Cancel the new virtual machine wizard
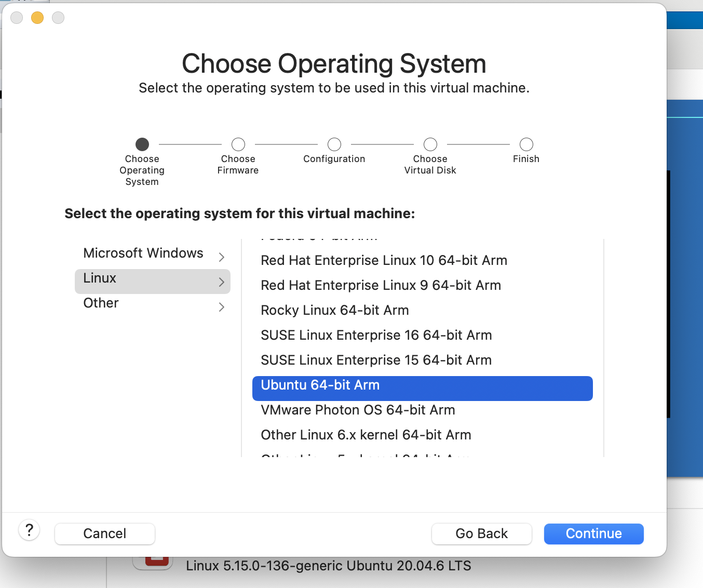The image size is (703, 588). [105, 533]
